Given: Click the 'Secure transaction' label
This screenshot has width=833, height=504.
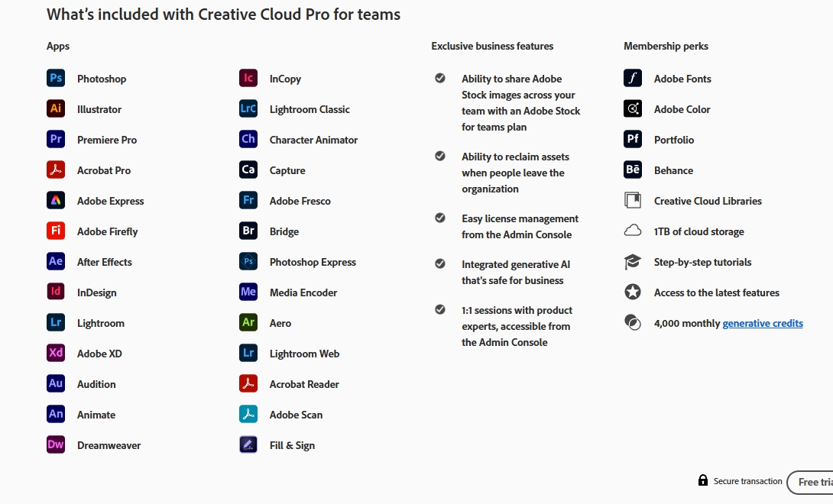Looking at the screenshot, I should click(747, 481).
